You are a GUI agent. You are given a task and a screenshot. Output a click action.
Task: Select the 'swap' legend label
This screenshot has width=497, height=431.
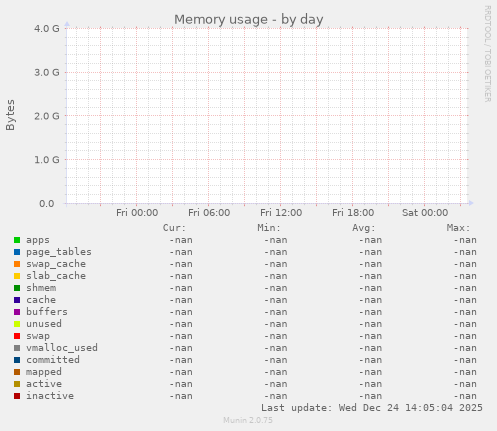38,336
